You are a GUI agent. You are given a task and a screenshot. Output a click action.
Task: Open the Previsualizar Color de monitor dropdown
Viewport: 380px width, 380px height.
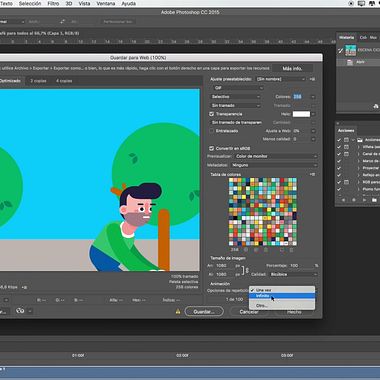tap(276, 156)
